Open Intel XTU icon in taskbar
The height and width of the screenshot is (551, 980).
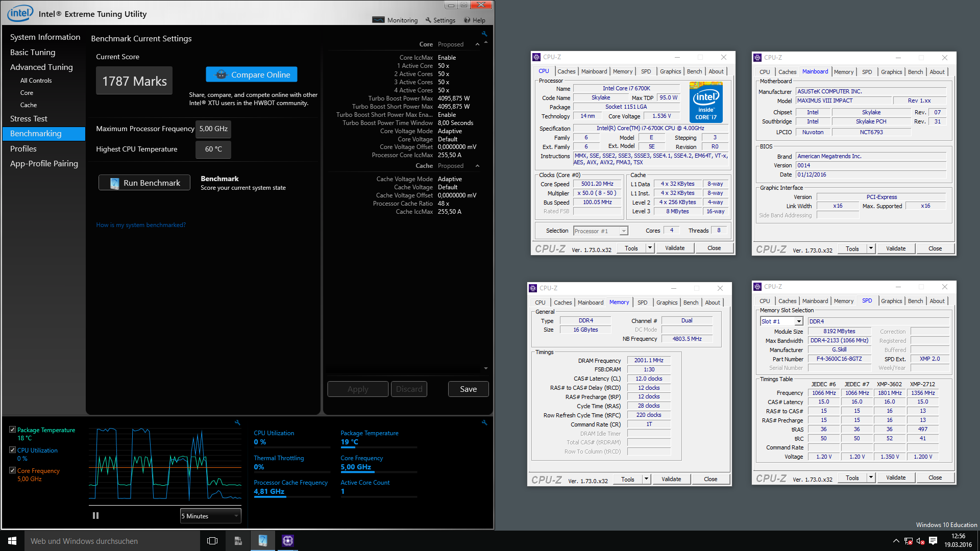[x=263, y=541]
